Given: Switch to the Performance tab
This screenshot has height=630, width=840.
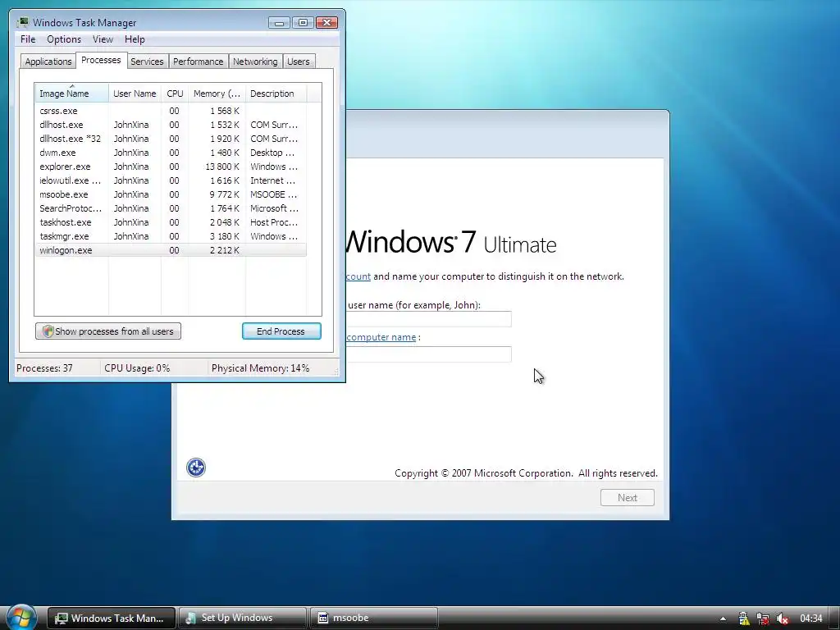Looking at the screenshot, I should [x=198, y=62].
